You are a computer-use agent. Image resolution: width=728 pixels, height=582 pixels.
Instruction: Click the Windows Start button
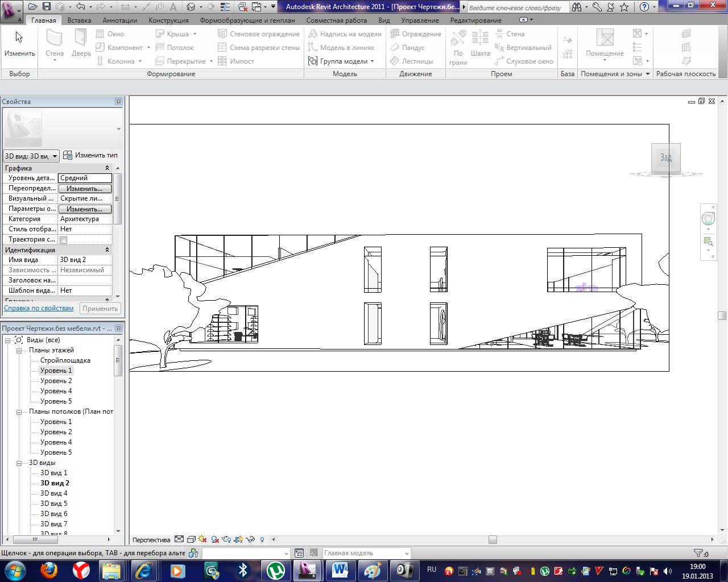(14, 570)
